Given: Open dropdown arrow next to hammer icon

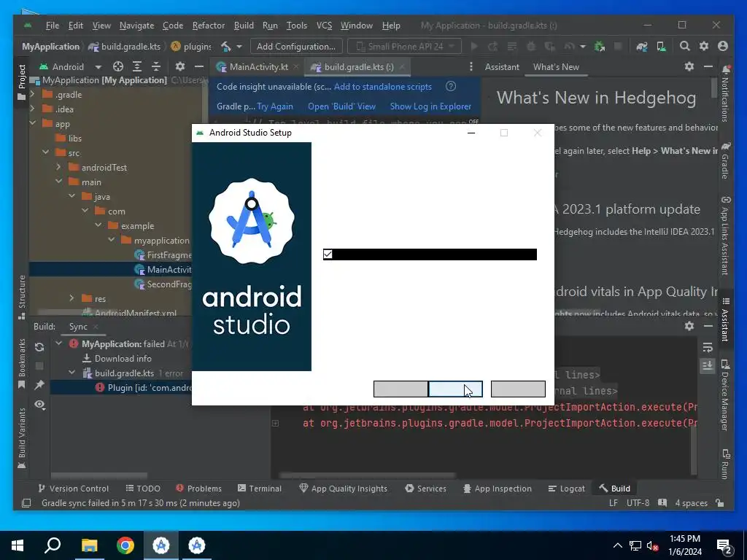Looking at the screenshot, I should tap(239, 46).
